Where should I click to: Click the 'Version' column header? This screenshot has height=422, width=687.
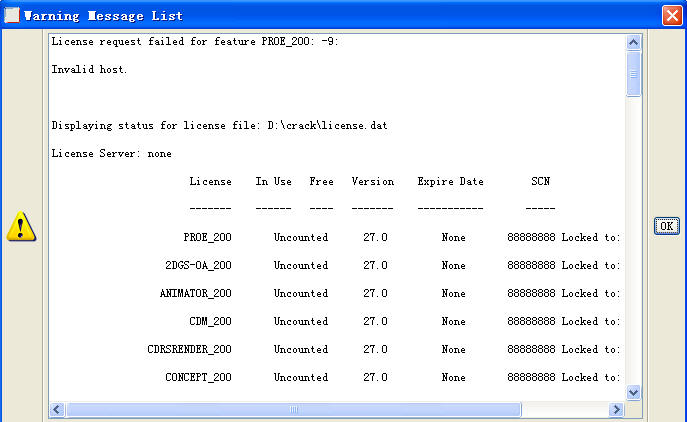pyautogui.click(x=372, y=181)
